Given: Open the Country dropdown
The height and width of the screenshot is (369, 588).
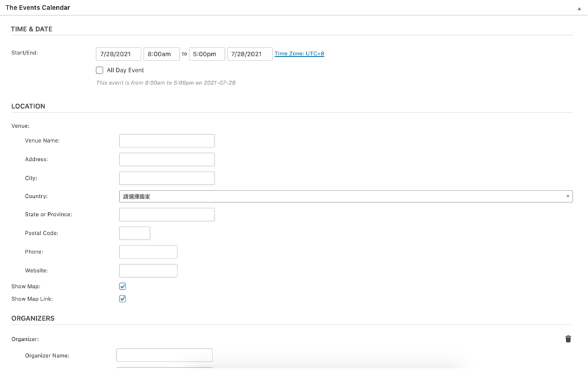Looking at the screenshot, I should click(346, 197).
